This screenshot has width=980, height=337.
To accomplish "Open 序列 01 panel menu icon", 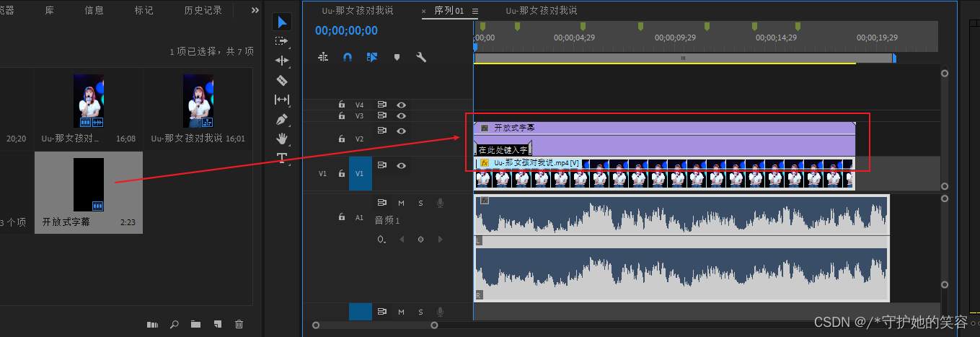I will pyautogui.click(x=474, y=11).
